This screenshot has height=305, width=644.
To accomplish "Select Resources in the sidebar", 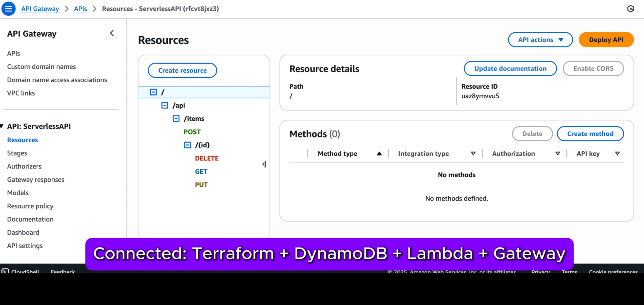I will 22,140.
